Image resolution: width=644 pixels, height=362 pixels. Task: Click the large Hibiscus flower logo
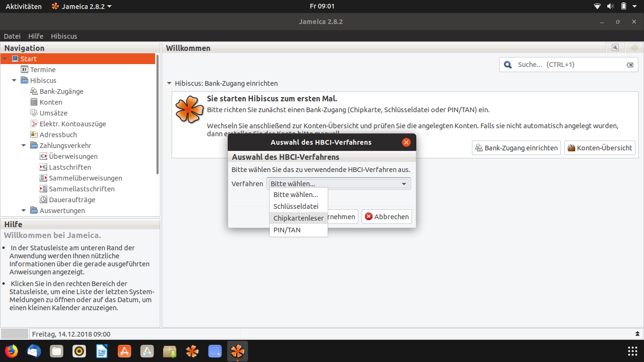click(190, 109)
